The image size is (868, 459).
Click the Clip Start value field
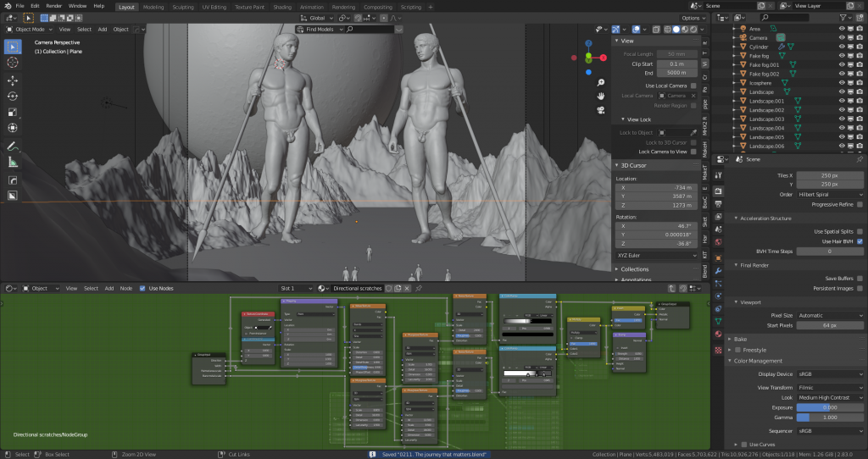click(676, 64)
